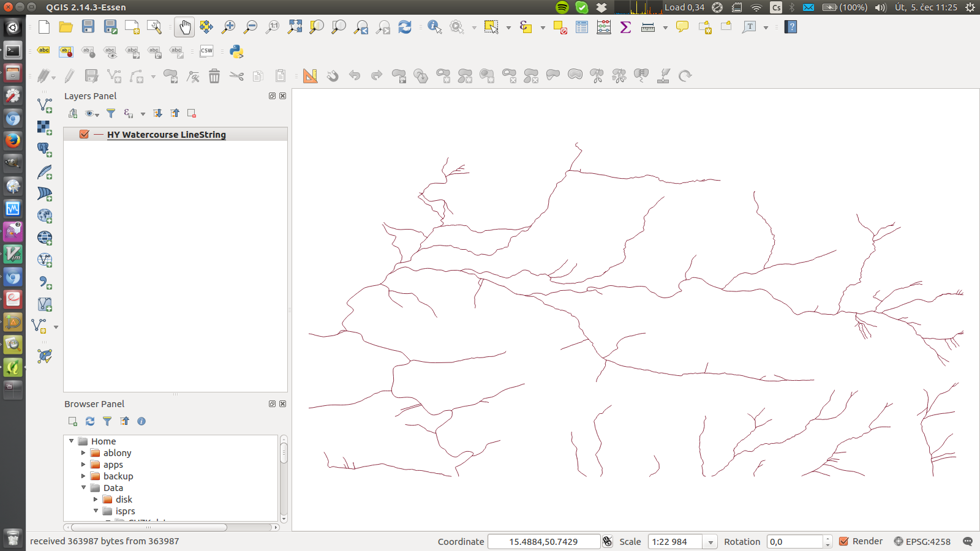Screen dimensions: 980x551
Task: Show statistical summary sigma icon
Action: pos(626,27)
